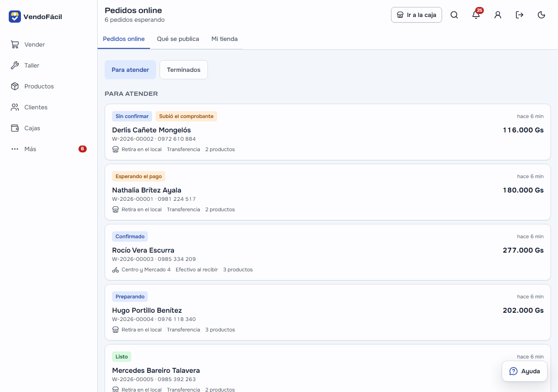
Task: Open the Más menu item
Action: [x=49, y=149]
